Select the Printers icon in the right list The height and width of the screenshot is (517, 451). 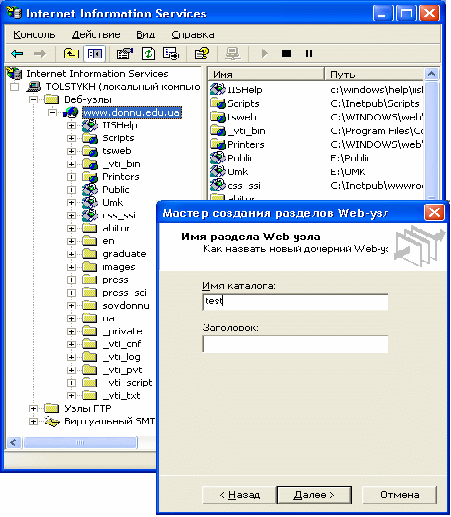coord(218,144)
